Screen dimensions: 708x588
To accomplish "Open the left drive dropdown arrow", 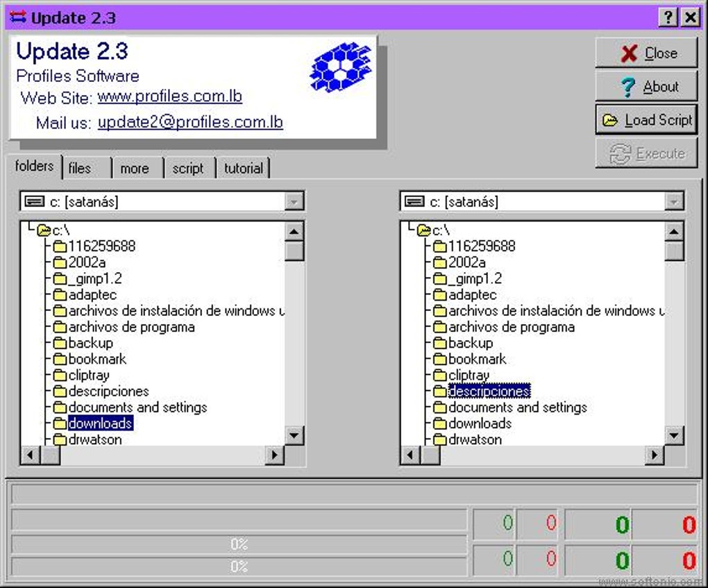I will 294,201.
